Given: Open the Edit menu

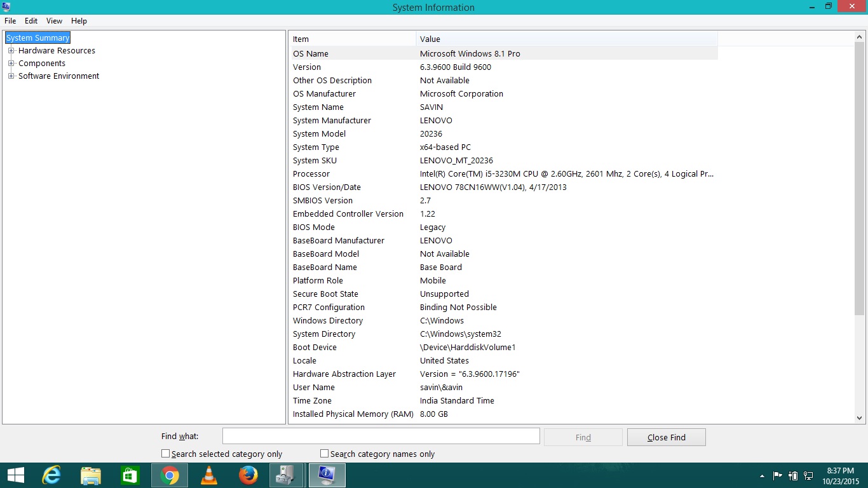Looking at the screenshot, I should (x=31, y=21).
